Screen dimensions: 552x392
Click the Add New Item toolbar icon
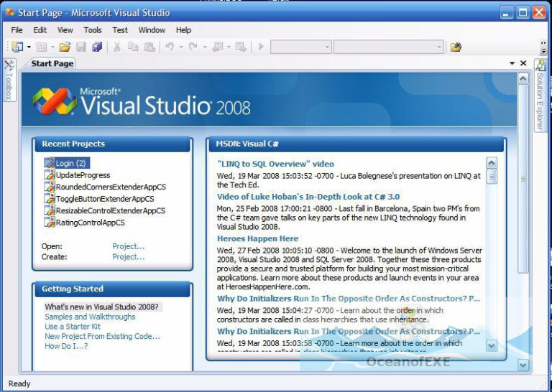pos(42,47)
